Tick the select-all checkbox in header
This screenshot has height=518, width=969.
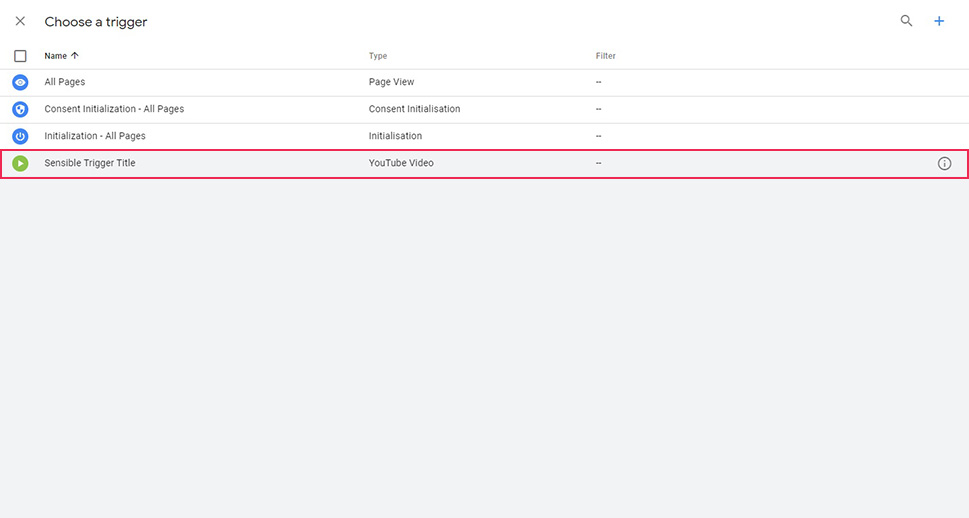[20, 56]
